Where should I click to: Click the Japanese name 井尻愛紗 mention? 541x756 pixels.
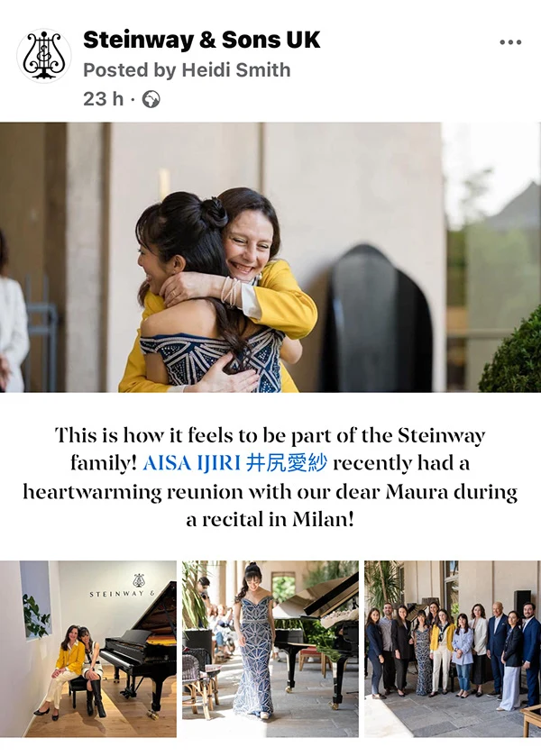[287, 463]
